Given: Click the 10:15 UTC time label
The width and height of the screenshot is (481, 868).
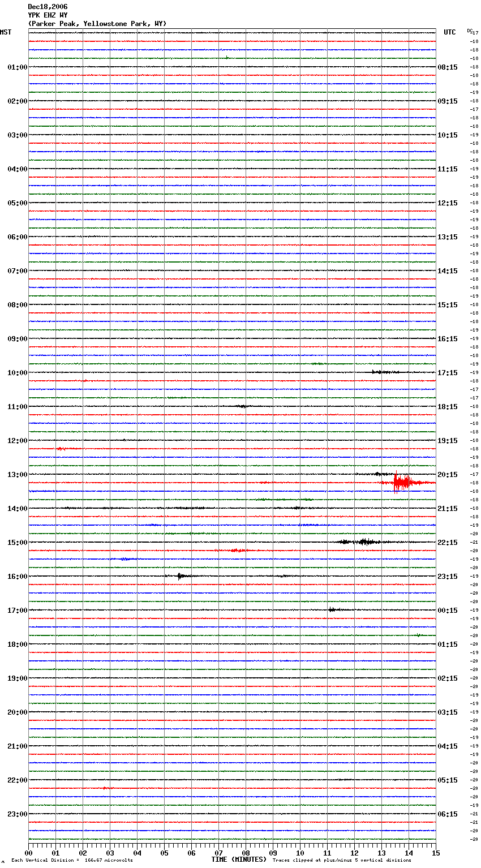Looking at the screenshot, I should (x=448, y=135).
